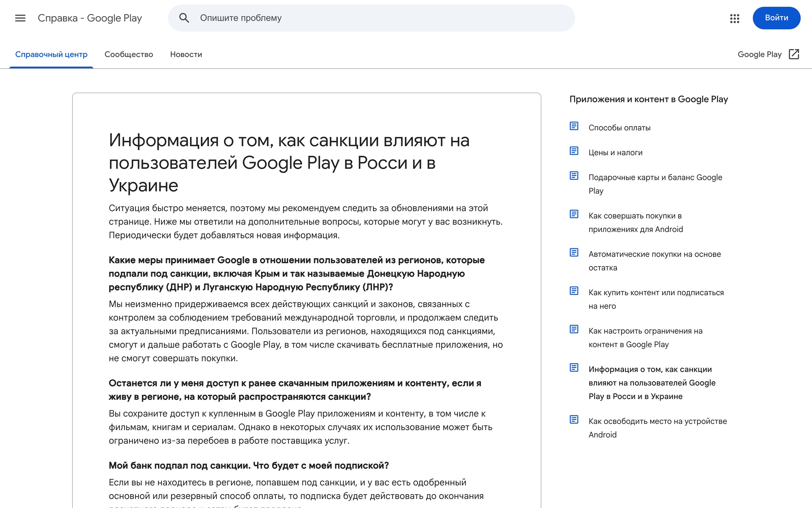Screen dimensions: 812x508
Task: Click the intro paragraph Ситуация быстро меняется
Action: pyautogui.click(x=306, y=222)
